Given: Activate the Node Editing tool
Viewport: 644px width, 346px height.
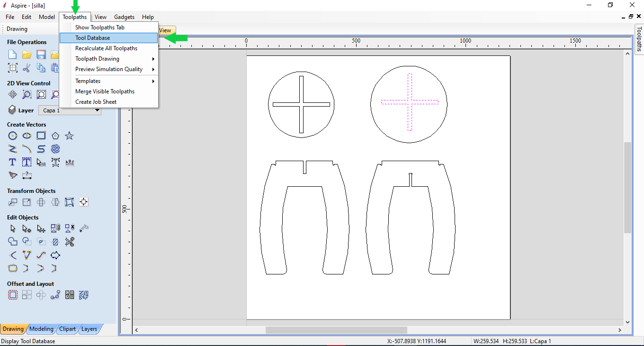Looking at the screenshot, I should click(27, 229).
